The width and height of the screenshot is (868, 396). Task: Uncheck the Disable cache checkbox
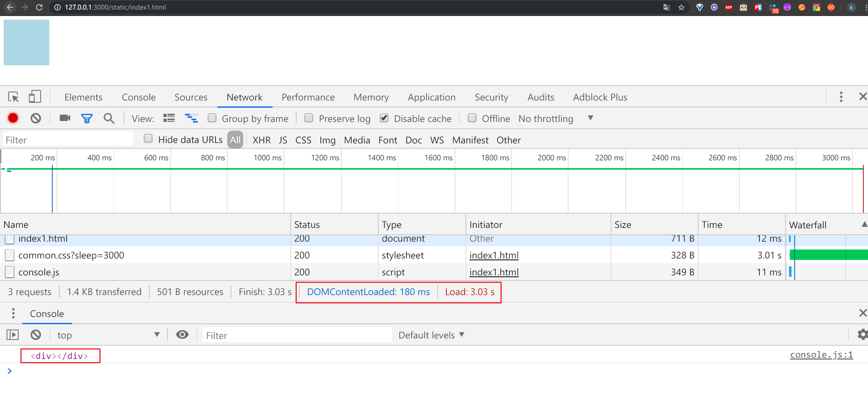pyautogui.click(x=384, y=118)
